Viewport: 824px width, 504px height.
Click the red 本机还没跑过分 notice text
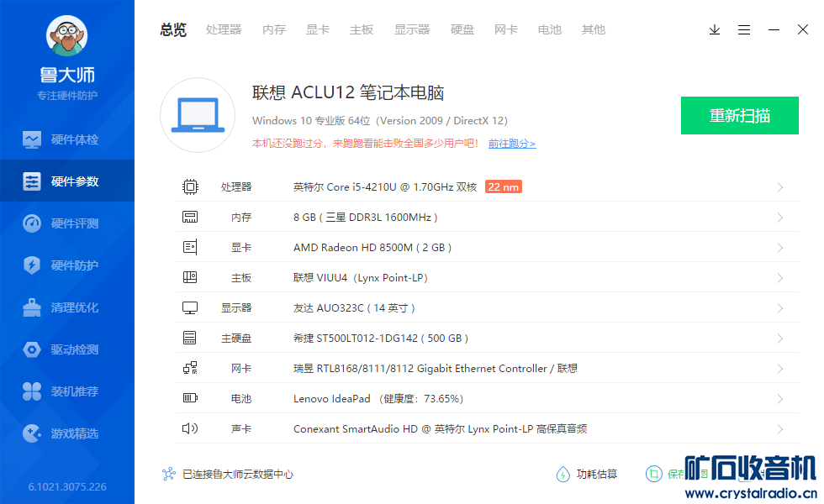(365, 144)
